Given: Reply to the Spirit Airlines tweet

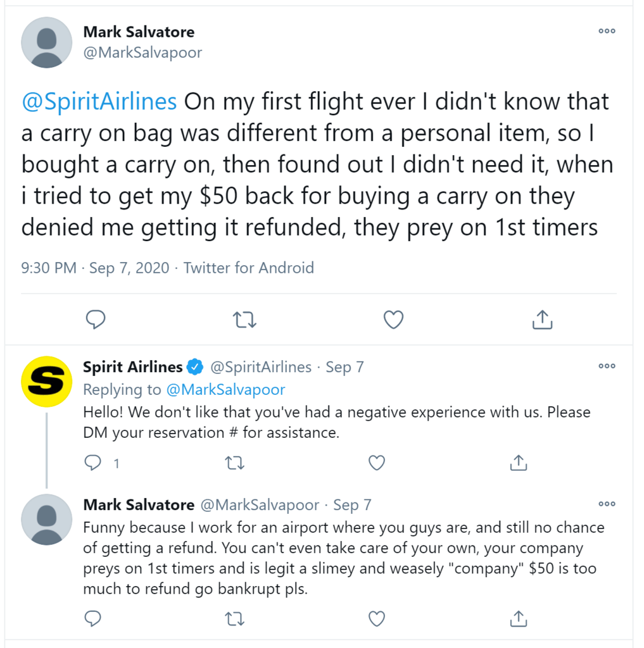Looking at the screenshot, I should pos(92,463).
